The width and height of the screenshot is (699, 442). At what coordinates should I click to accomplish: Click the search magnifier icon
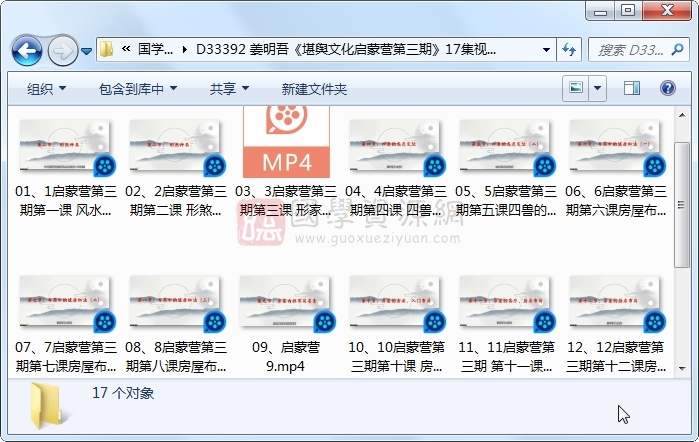678,49
